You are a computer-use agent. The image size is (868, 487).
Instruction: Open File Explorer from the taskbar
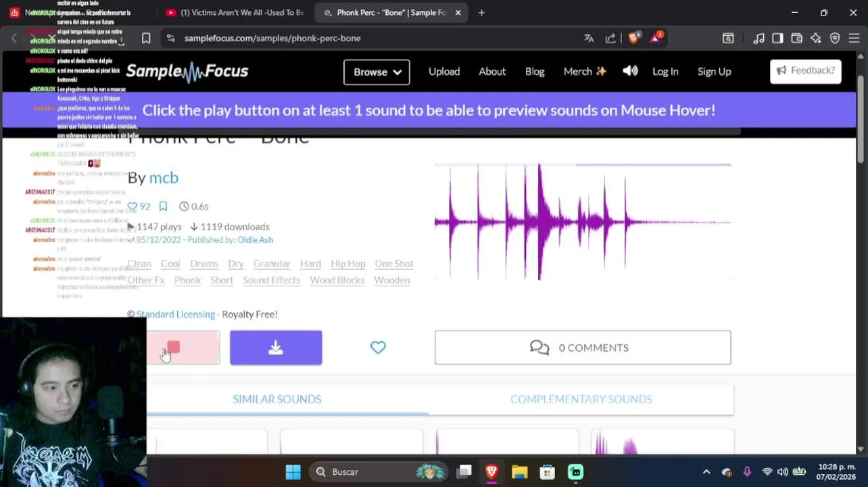pos(519,472)
